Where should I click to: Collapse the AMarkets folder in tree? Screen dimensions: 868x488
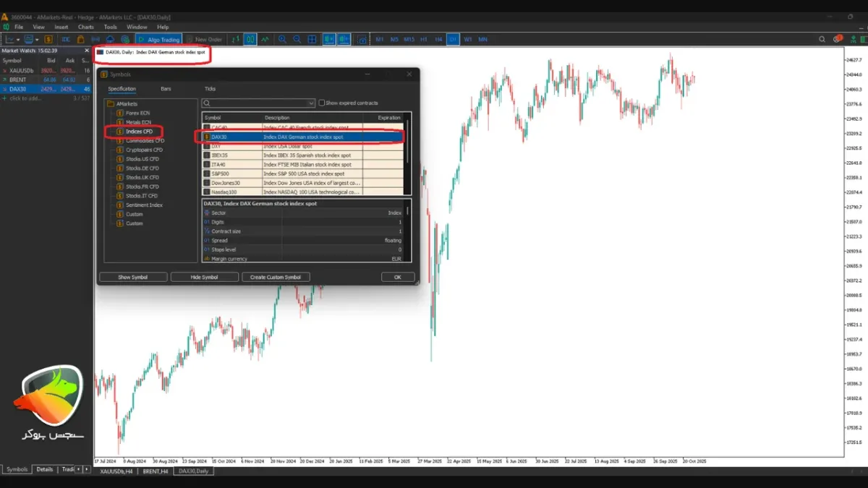(x=111, y=104)
